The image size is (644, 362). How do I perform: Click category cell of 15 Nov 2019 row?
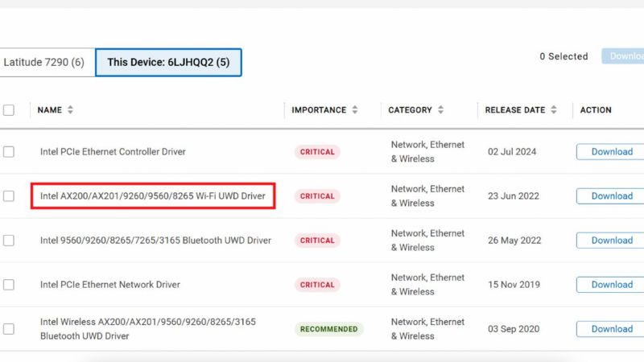[x=427, y=285]
